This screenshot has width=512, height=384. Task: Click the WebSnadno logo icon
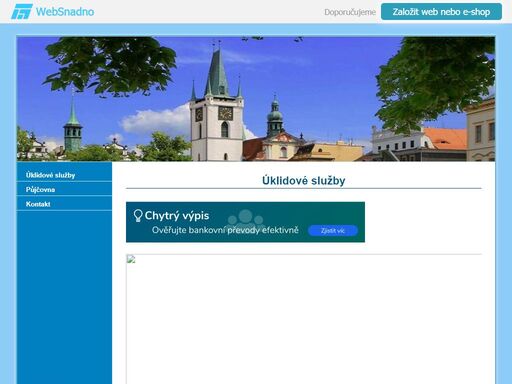pyautogui.click(x=22, y=12)
